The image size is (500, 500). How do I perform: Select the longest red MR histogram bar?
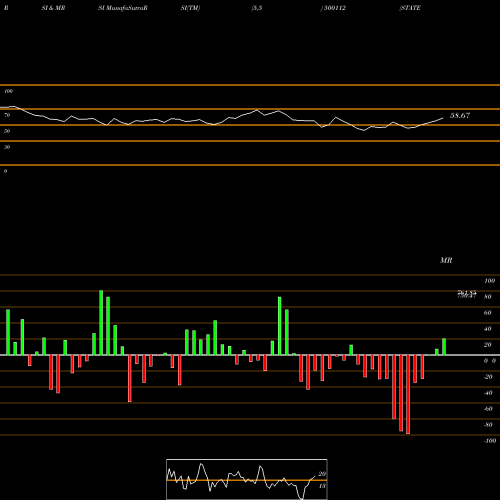[x=408, y=394]
